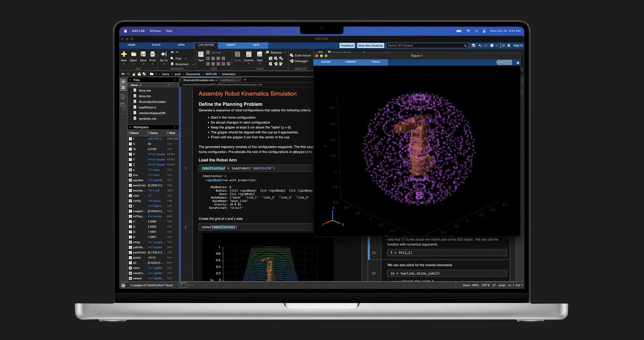The image size is (644, 340).
Task: Toggle Underline formatting button
Action: coord(218,58)
